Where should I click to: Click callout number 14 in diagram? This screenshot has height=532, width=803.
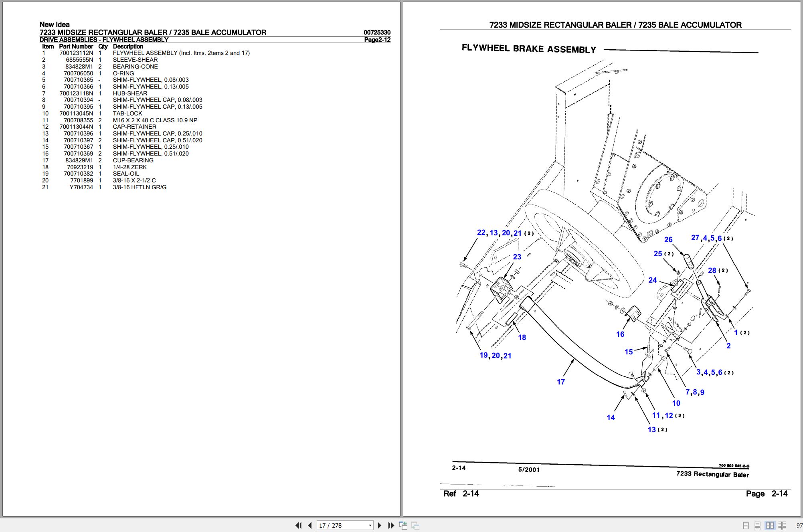[610, 418]
